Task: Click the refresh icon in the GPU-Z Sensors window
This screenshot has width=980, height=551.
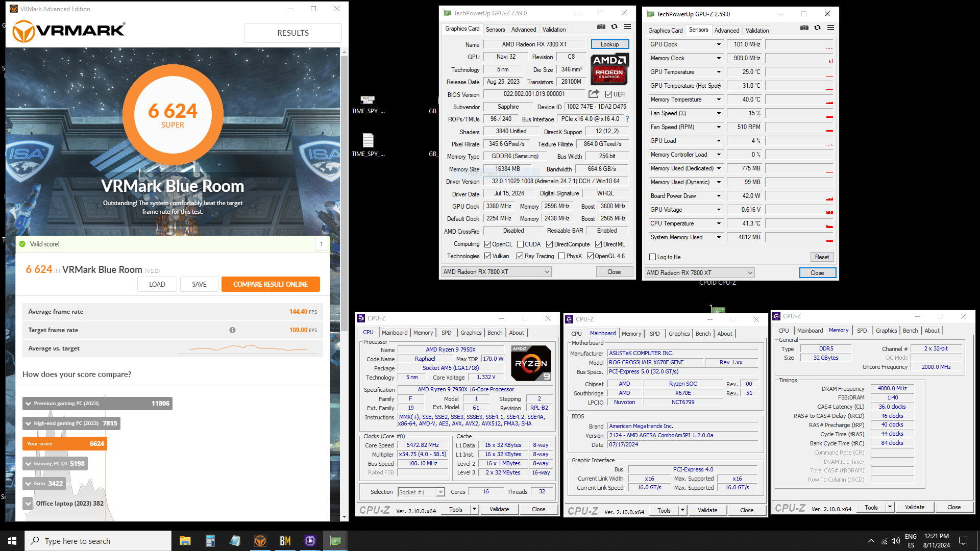Action: click(818, 28)
